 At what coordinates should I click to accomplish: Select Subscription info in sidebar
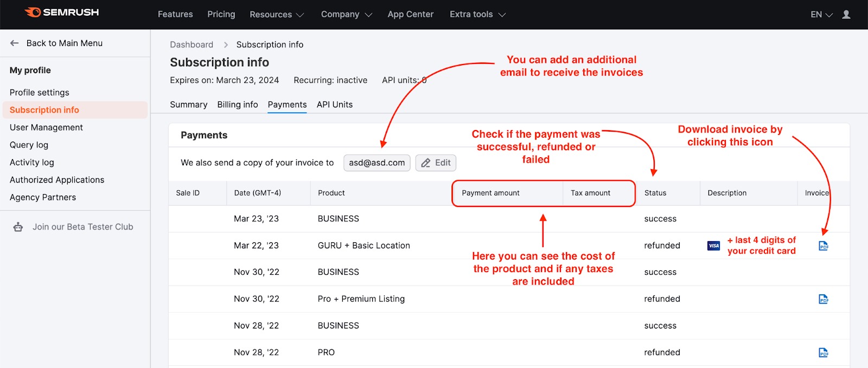75,110
